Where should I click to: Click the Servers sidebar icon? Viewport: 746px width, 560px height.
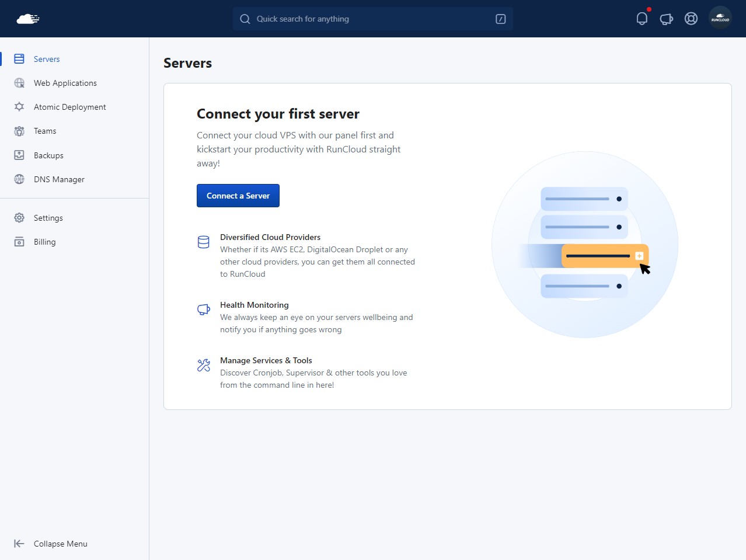(19, 59)
